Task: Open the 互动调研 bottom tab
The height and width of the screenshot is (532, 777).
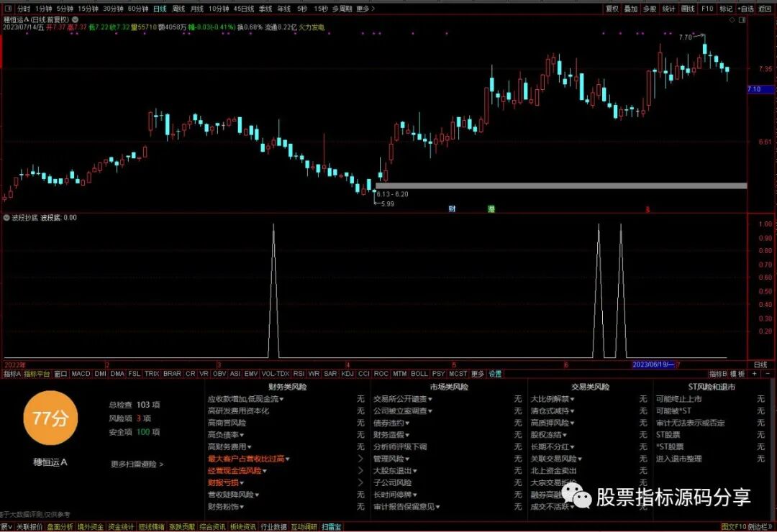Action: click(304, 526)
